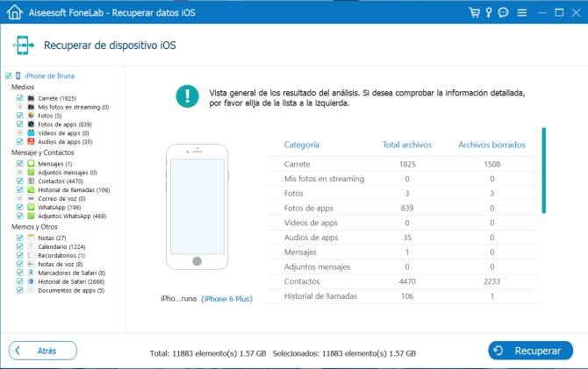Click the home icon in title bar
The image size is (588, 369).
pos(14,13)
